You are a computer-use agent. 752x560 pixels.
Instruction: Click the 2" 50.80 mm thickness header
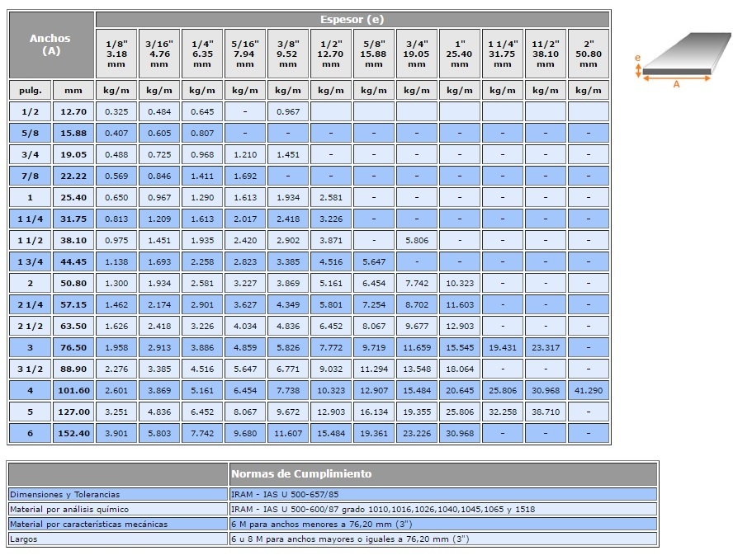[589, 54]
